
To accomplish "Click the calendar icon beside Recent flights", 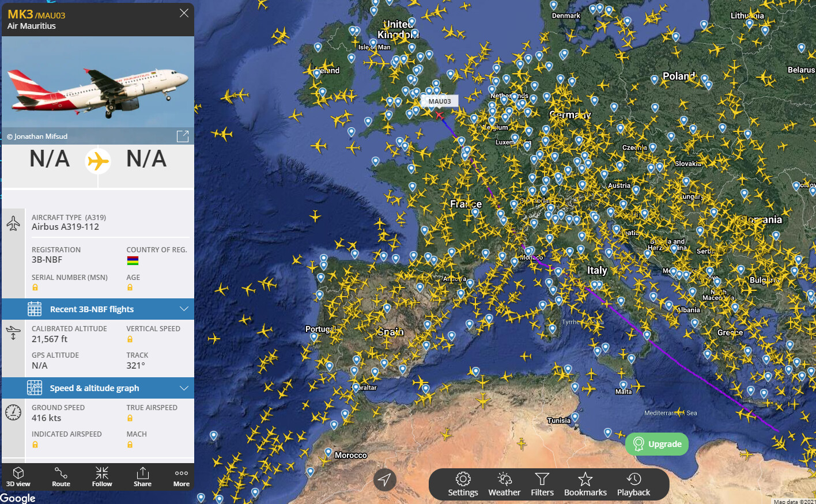I will 35,309.
